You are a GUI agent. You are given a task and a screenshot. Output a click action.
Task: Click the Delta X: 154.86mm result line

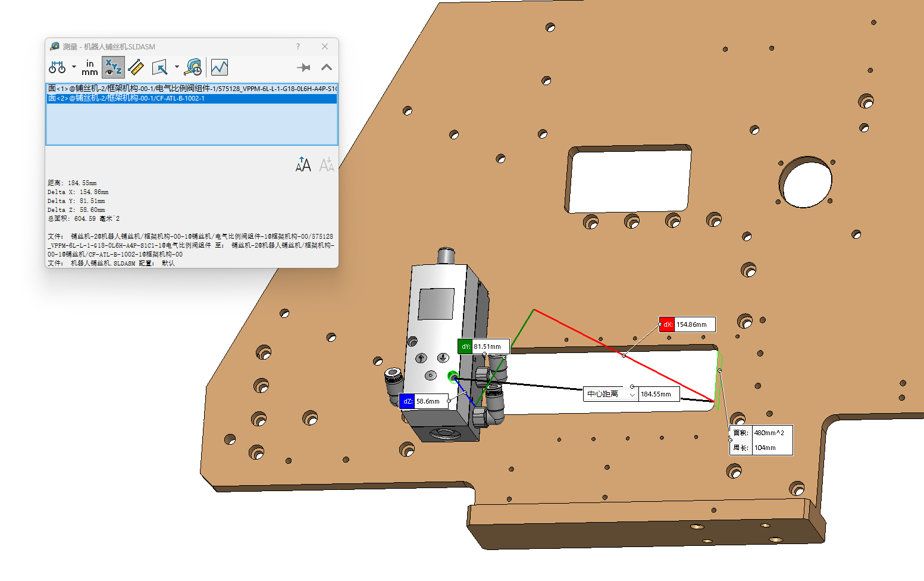click(78, 192)
